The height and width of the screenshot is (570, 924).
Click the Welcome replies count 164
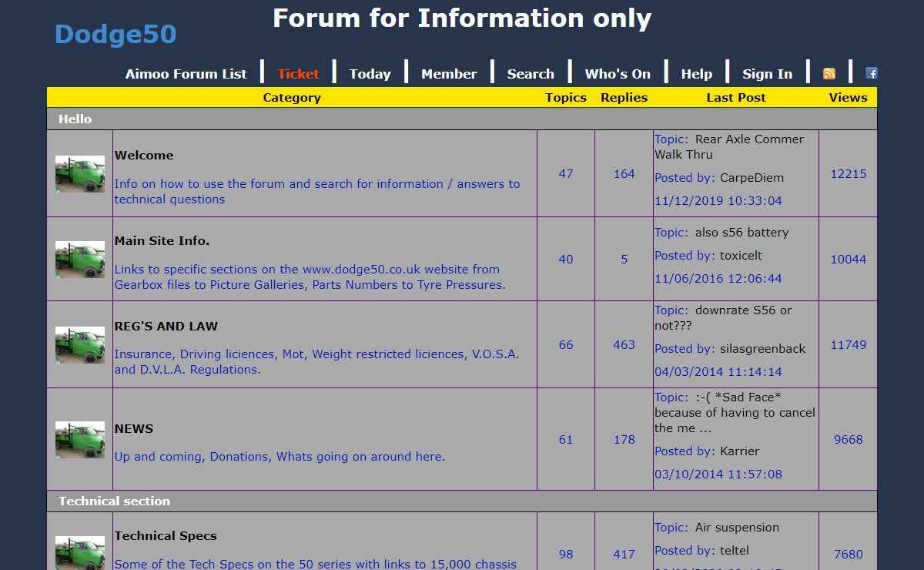click(624, 173)
